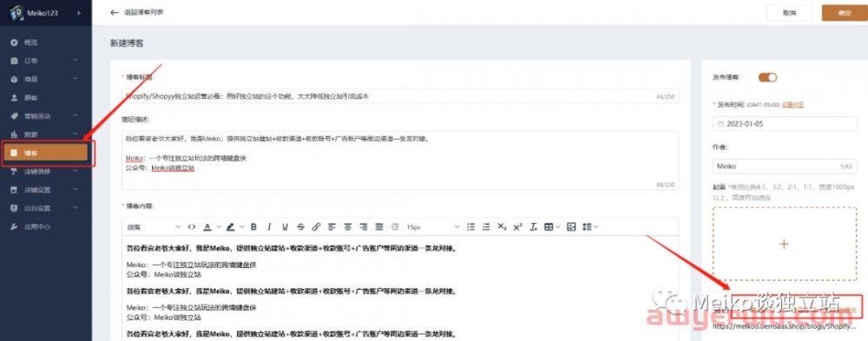Click the author field containing Meiko
The height and width of the screenshot is (341, 868).
pyautogui.click(x=785, y=166)
